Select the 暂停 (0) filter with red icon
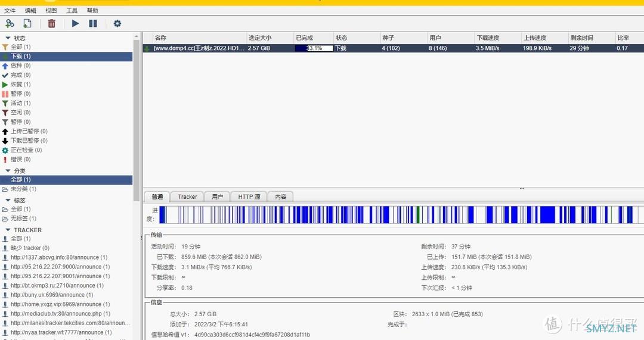The height and width of the screenshot is (340, 644). point(66,94)
